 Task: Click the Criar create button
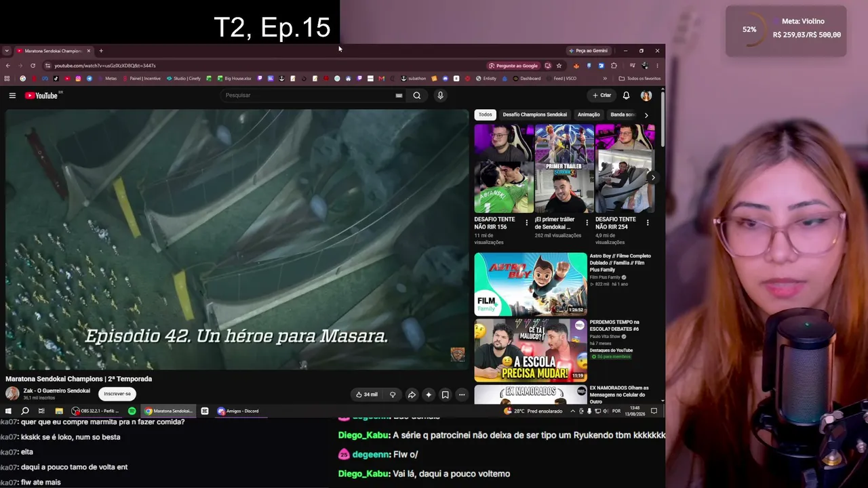coord(601,96)
